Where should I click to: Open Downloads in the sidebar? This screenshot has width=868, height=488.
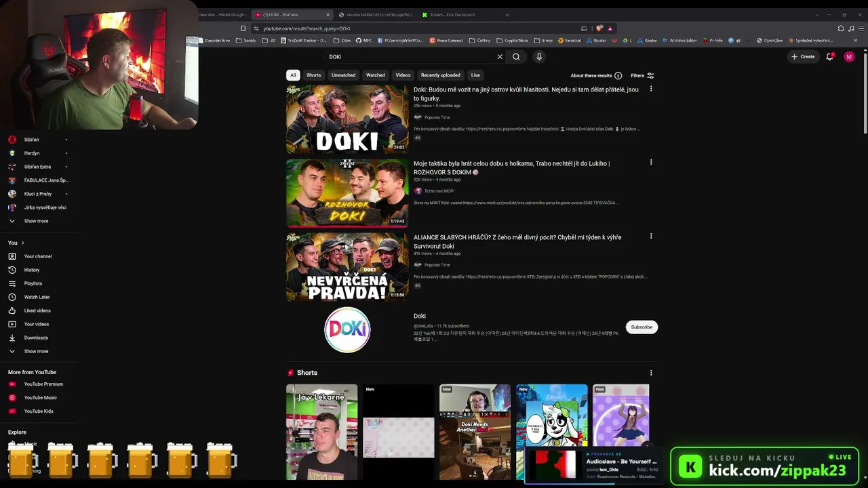tap(36, 338)
